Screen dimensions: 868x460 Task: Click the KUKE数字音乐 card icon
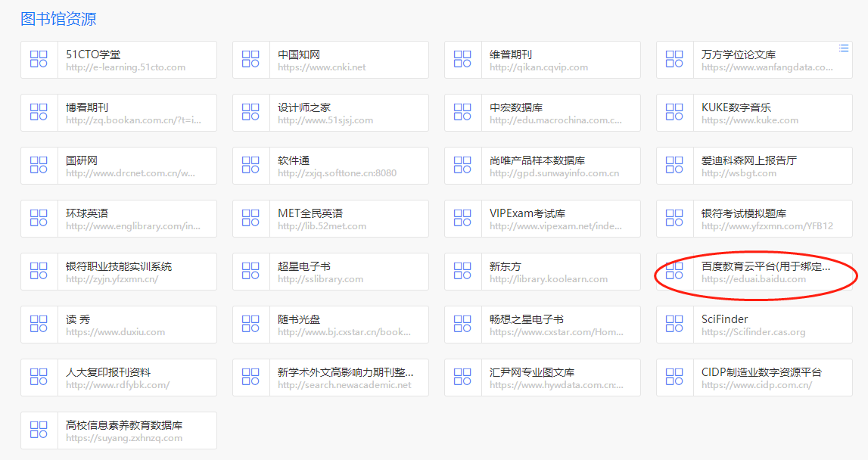click(674, 113)
